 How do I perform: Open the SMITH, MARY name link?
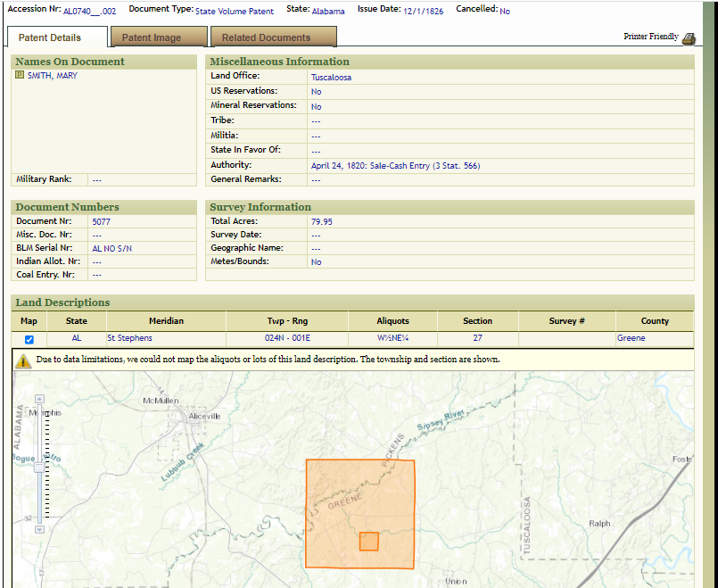coord(52,76)
